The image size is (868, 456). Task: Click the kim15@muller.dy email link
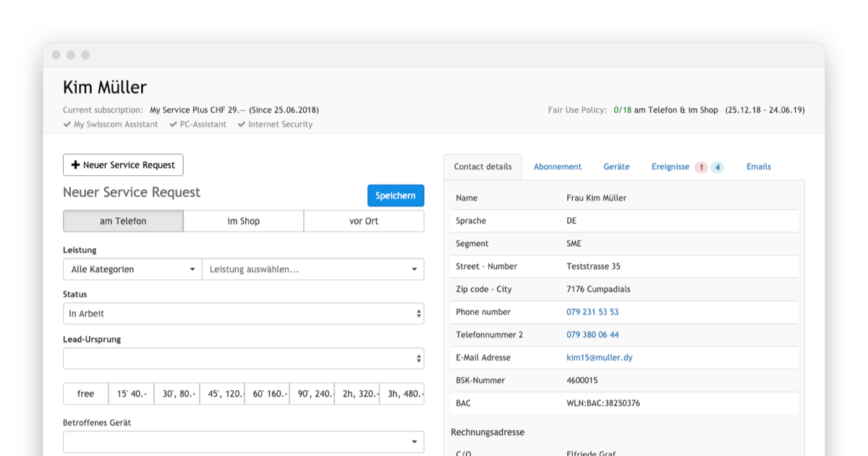599,358
